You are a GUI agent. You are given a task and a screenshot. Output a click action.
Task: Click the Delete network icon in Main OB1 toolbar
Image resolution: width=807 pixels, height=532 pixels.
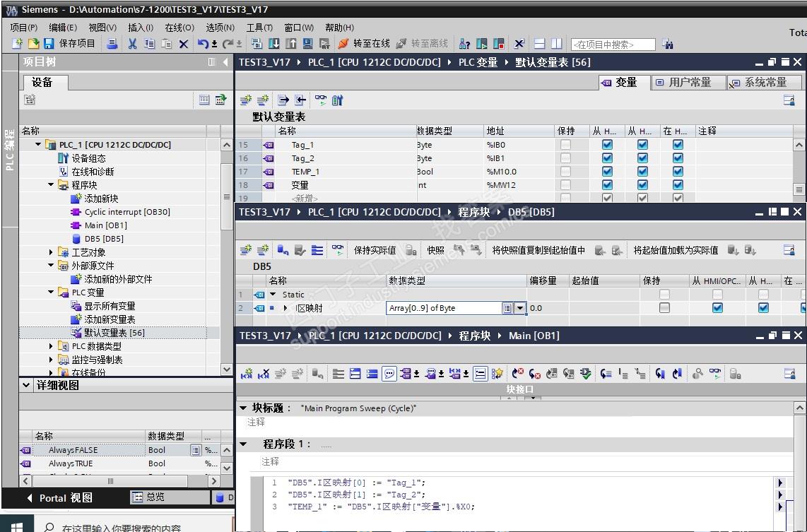(264, 374)
